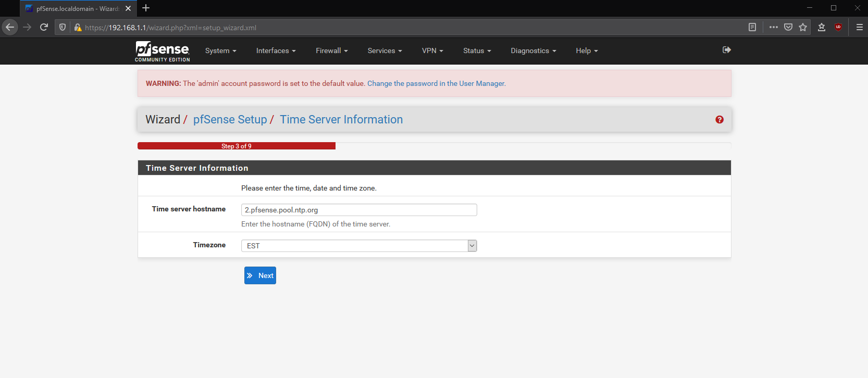
Task: Reload the page with refresh icon
Action: point(44,27)
